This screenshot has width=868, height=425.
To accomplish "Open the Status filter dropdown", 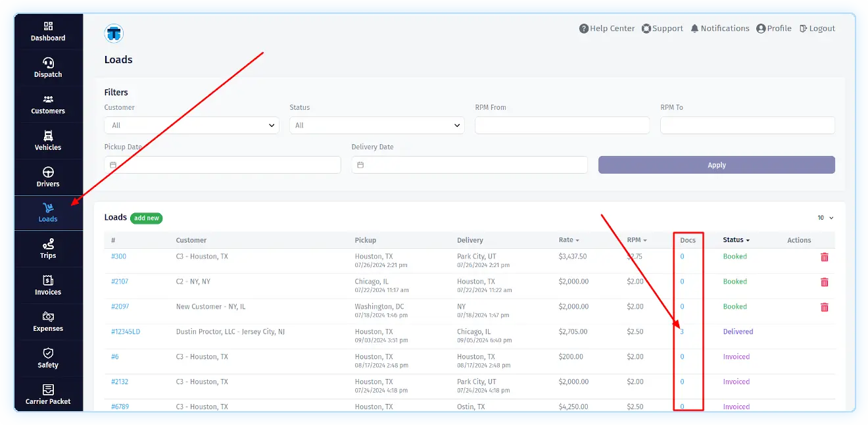I will coord(377,126).
